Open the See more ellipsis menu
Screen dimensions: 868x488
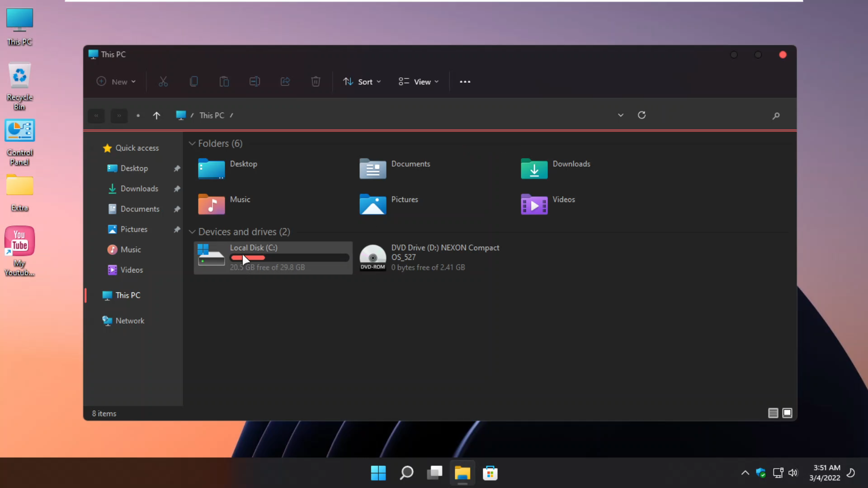465,82
